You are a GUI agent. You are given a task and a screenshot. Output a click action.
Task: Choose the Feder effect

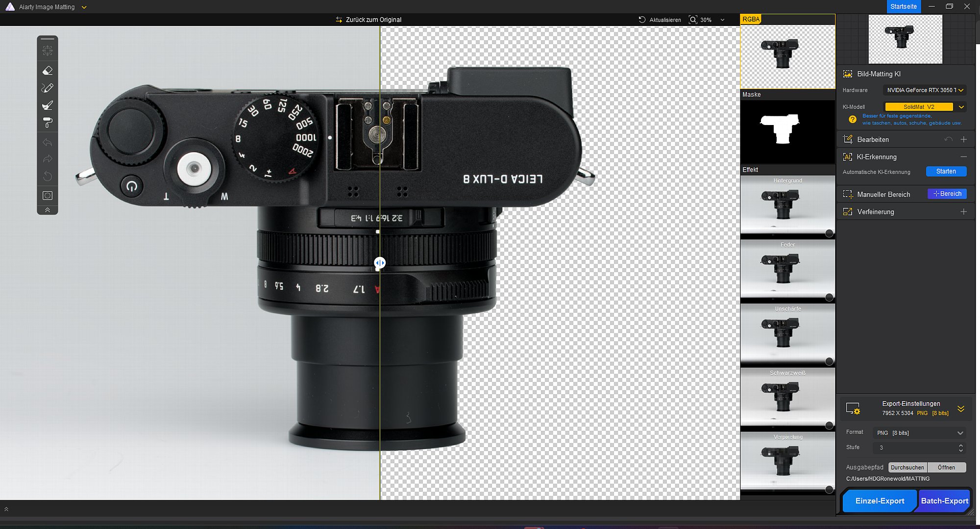click(787, 270)
